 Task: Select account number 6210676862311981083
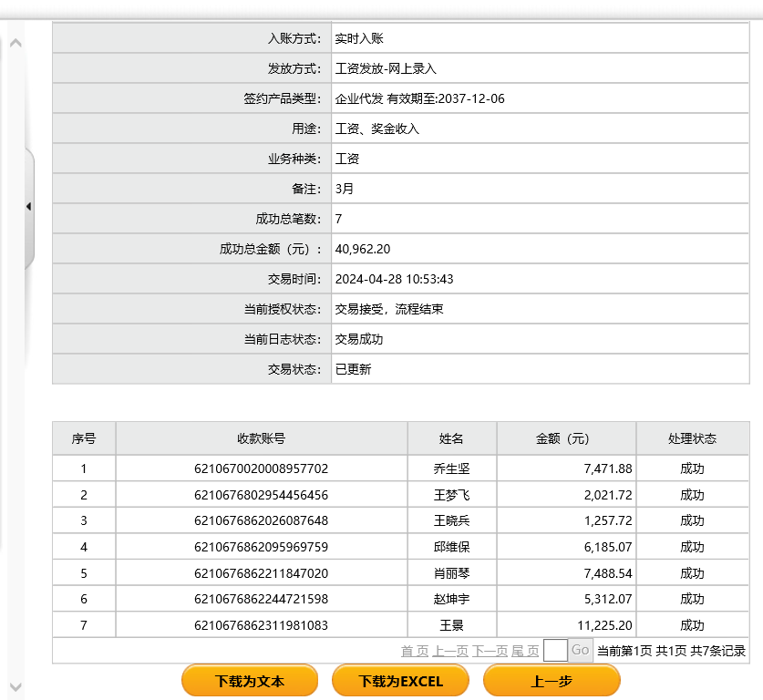(x=262, y=625)
